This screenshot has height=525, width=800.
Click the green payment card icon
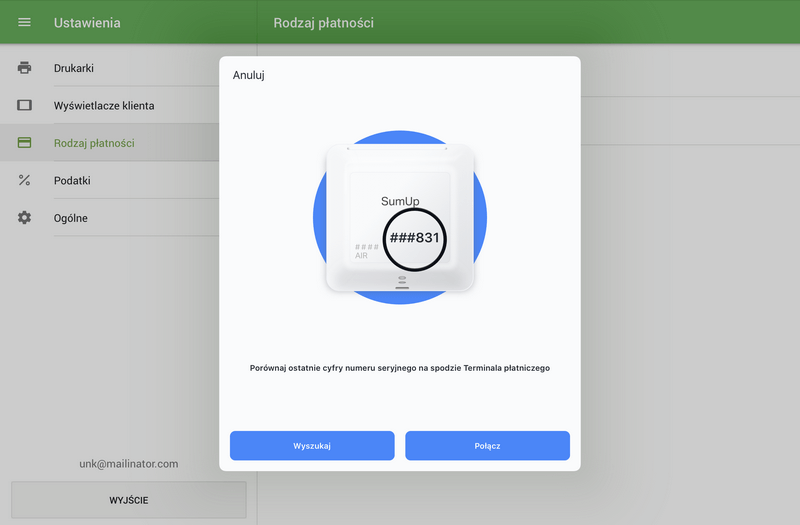25,143
